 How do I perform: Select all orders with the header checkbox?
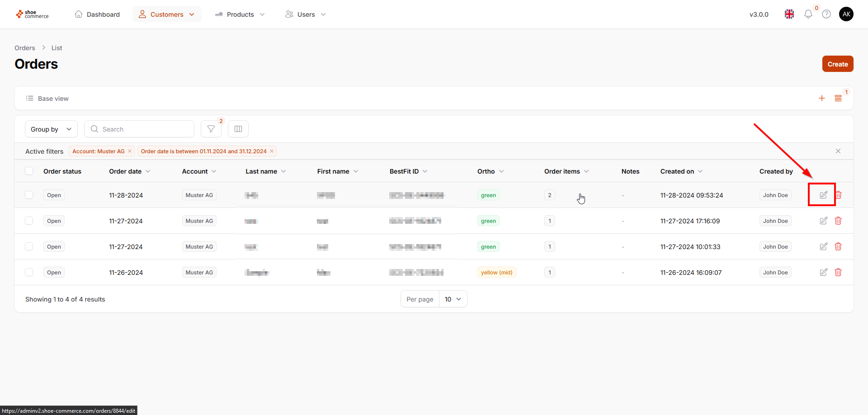point(29,171)
